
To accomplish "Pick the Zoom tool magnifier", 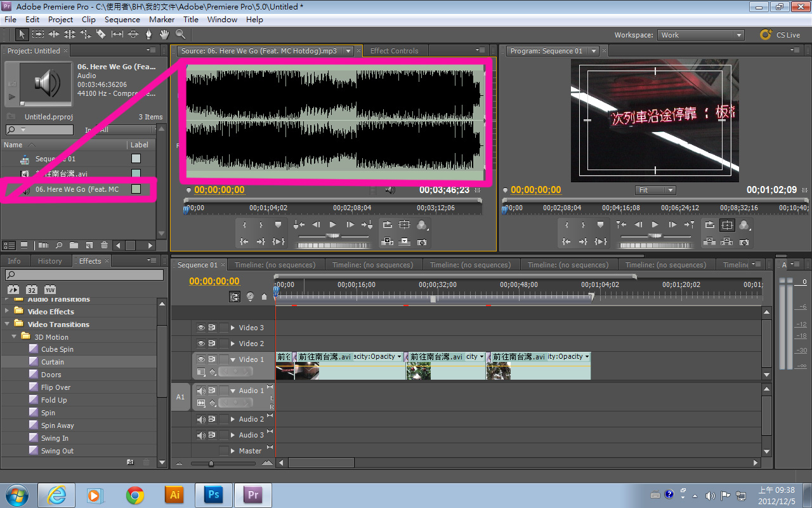I will pyautogui.click(x=180, y=34).
